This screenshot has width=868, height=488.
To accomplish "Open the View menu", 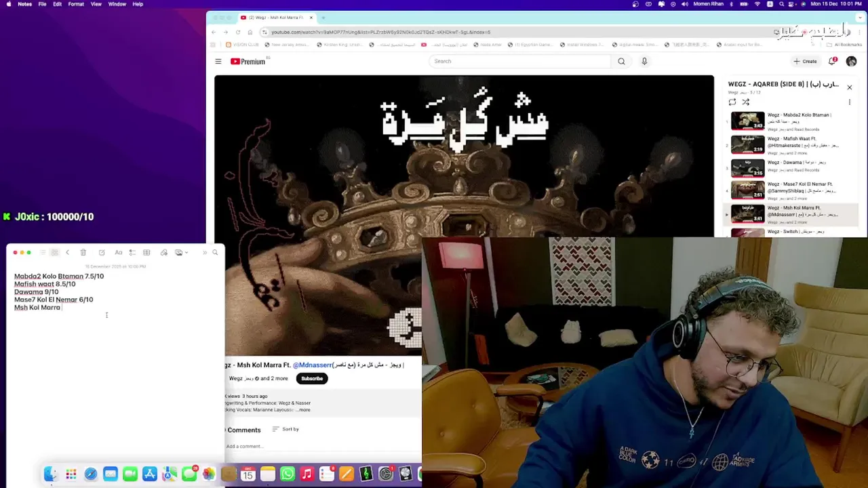I will [96, 4].
